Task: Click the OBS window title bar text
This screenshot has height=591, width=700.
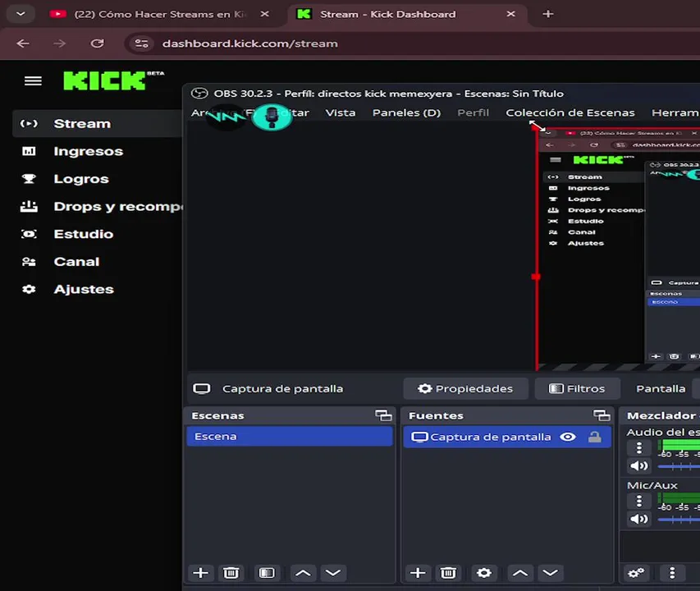Action: pyautogui.click(x=388, y=94)
